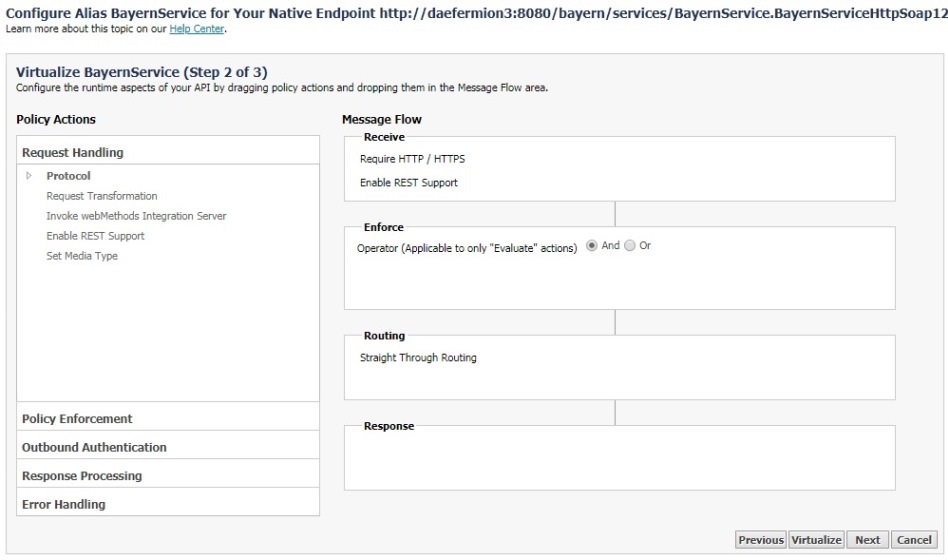948x560 pixels.
Task: Click the Next button
Action: click(868, 539)
